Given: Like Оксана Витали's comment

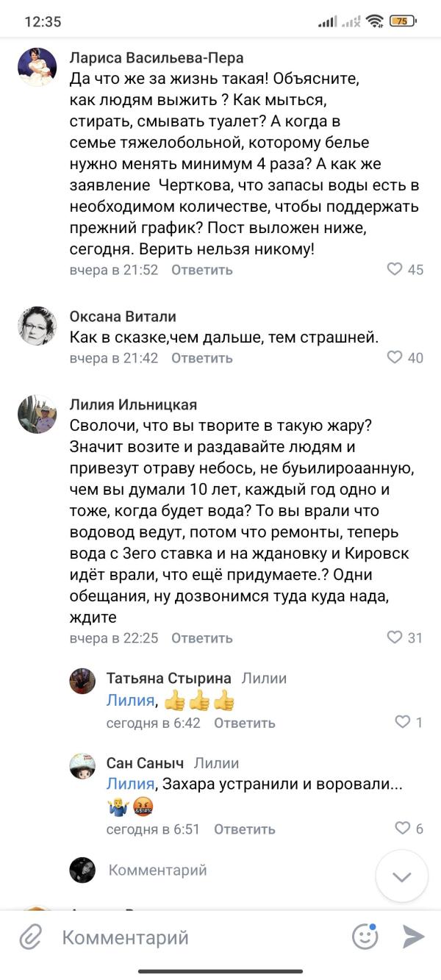Looking at the screenshot, I should pyautogui.click(x=395, y=357).
